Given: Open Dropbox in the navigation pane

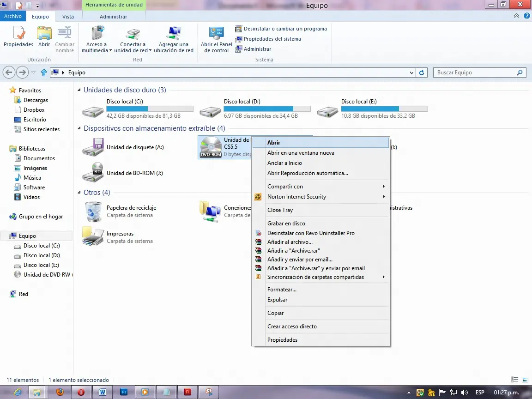Looking at the screenshot, I should (x=30, y=110).
